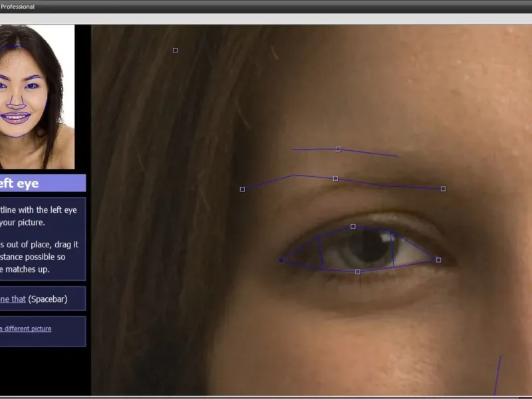Select the bottom eyelid control point

click(x=357, y=272)
